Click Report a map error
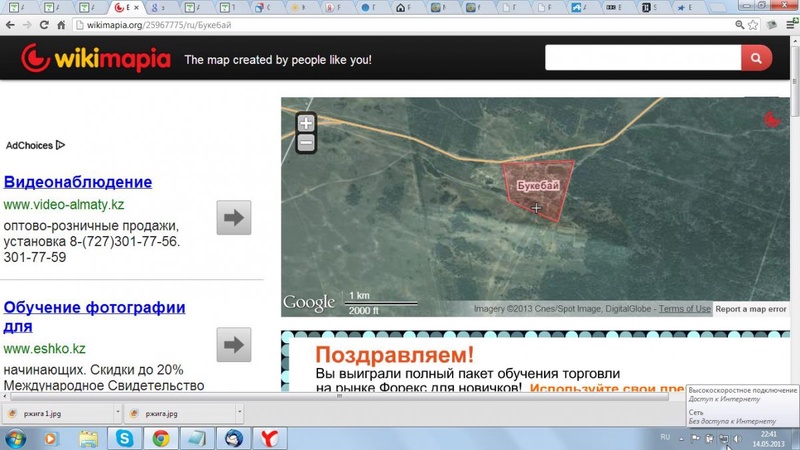 click(750, 309)
